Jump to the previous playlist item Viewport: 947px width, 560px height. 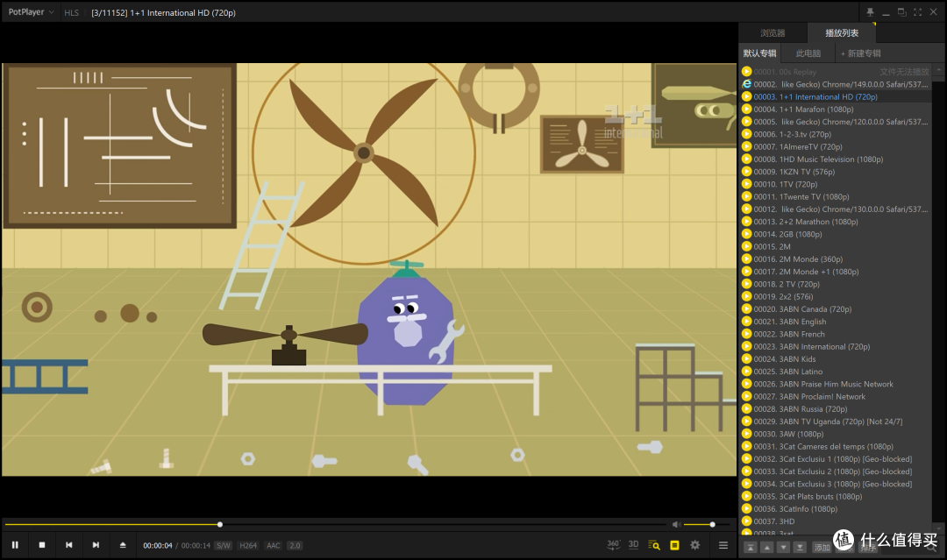point(69,545)
